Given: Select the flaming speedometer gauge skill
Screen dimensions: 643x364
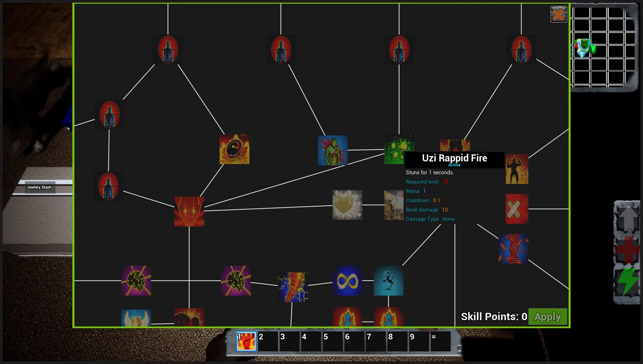Looking at the screenshot, I should [x=234, y=149].
